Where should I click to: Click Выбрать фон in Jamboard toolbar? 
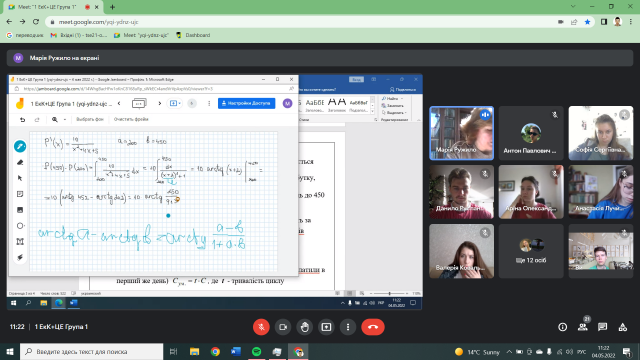click(x=90, y=120)
